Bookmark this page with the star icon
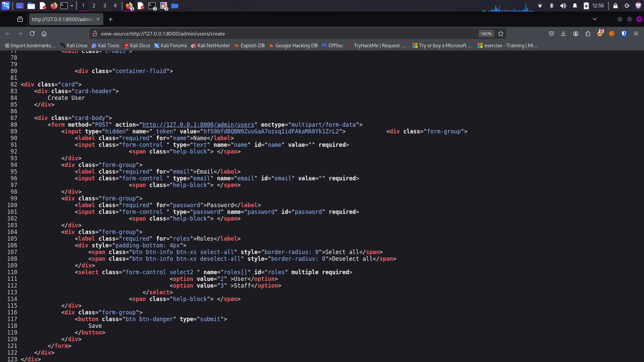The height and width of the screenshot is (362, 644). 501,34
